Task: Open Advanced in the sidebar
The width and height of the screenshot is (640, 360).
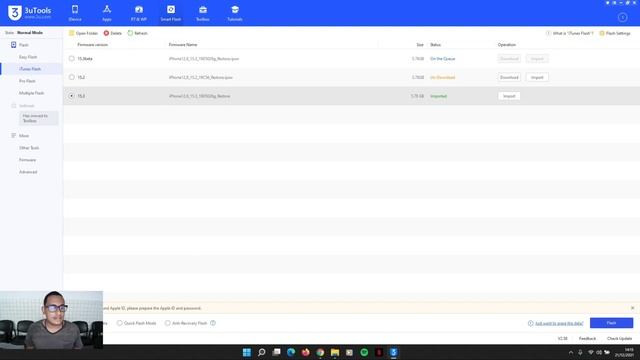Action: click(x=28, y=172)
